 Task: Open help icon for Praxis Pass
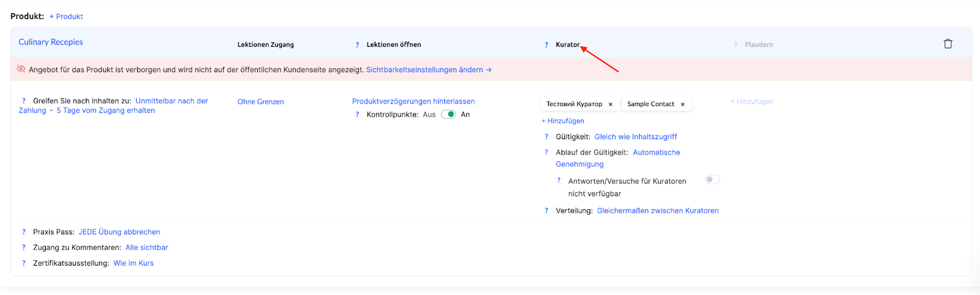coord(24,232)
